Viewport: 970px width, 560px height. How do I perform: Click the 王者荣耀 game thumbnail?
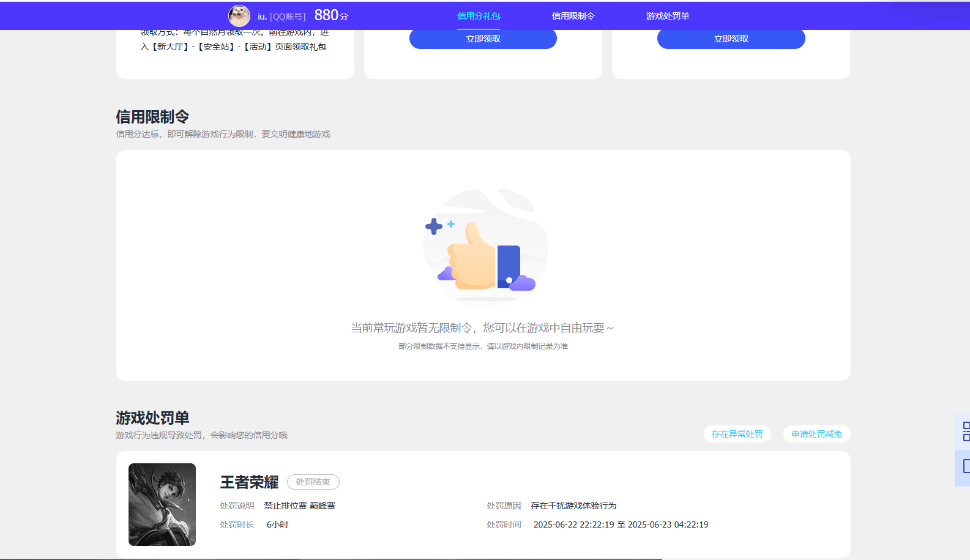pos(162,504)
